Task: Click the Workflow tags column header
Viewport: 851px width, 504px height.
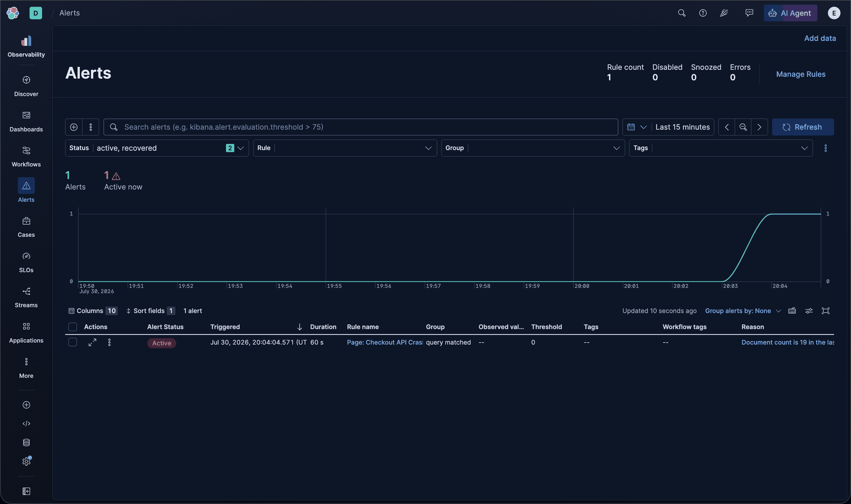Action: click(x=685, y=327)
